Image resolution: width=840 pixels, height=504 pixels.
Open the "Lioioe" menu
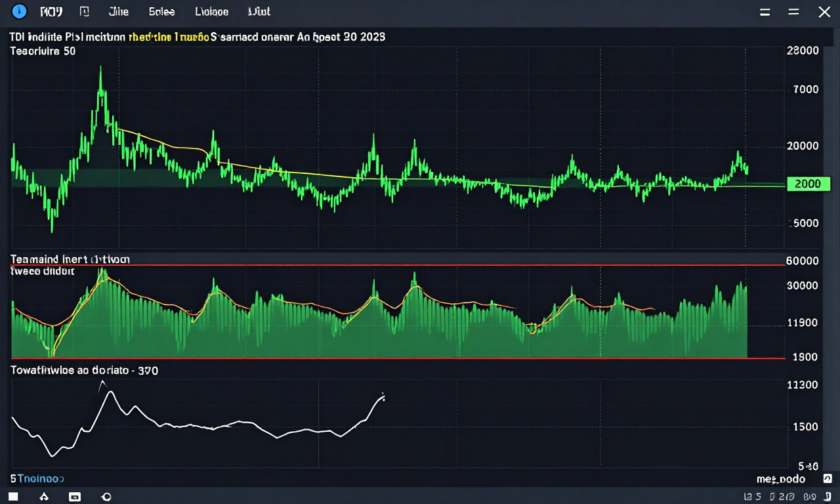212,11
